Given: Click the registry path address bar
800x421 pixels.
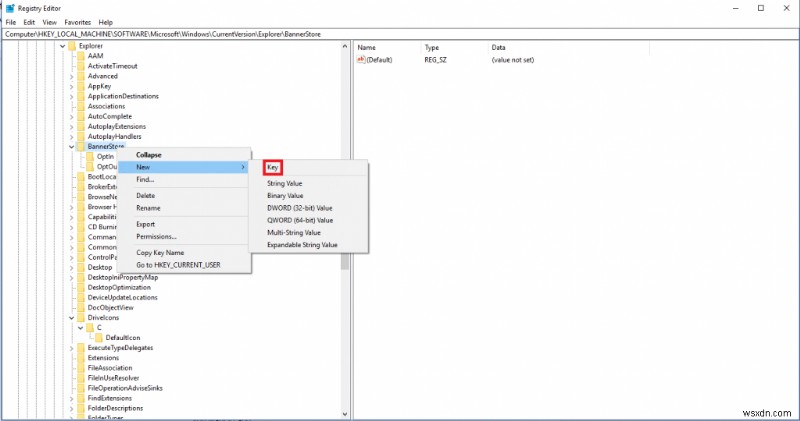Looking at the screenshot, I should (x=400, y=34).
